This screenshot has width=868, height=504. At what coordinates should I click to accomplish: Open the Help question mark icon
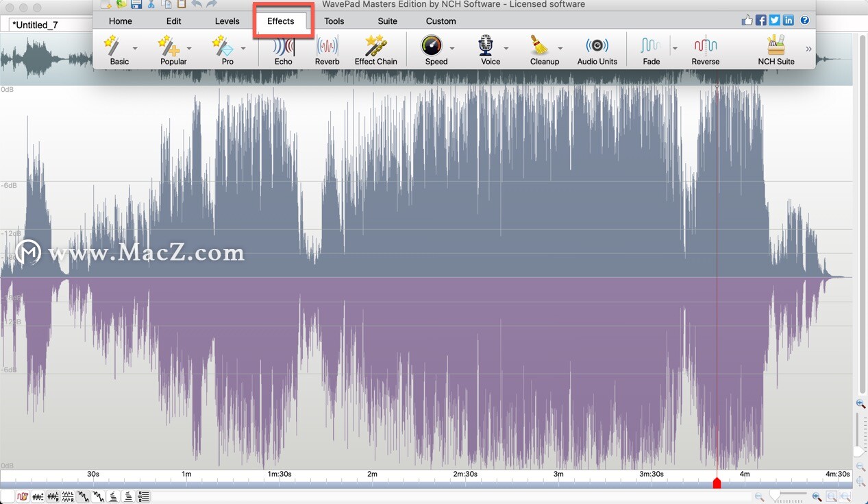[804, 21]
